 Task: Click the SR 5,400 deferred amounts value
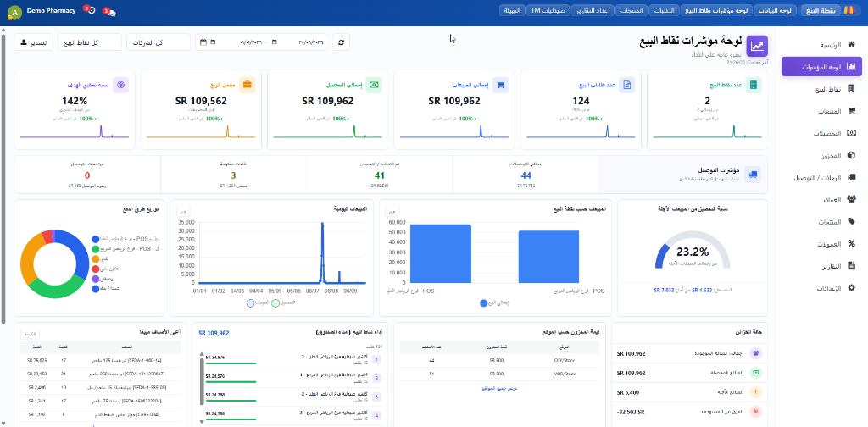pos(628,392)
